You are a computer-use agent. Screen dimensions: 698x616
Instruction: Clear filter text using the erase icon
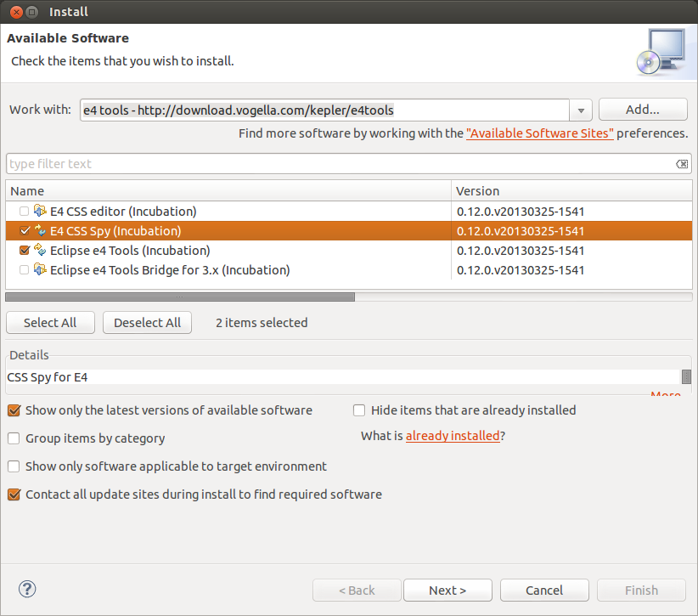point(682,164)
